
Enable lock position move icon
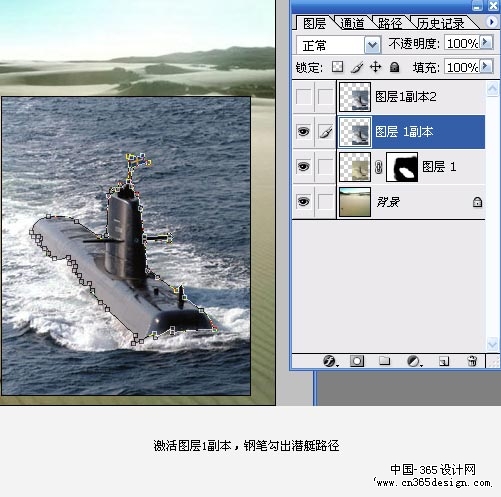[376, 67]
